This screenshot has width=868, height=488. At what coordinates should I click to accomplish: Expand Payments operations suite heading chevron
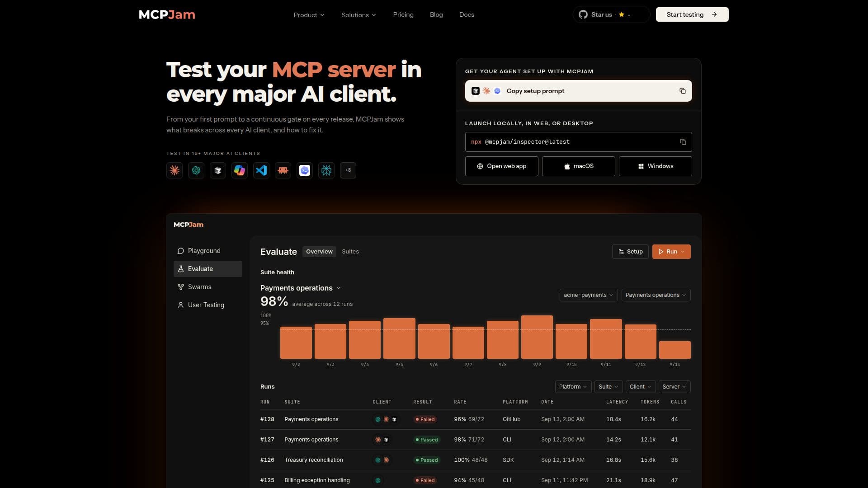click(339, 288)
